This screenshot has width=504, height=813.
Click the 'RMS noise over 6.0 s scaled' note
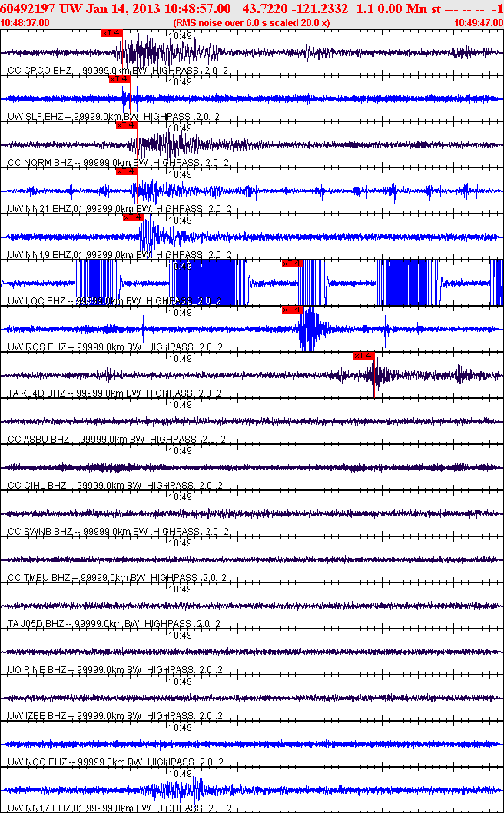coord(251,23)
